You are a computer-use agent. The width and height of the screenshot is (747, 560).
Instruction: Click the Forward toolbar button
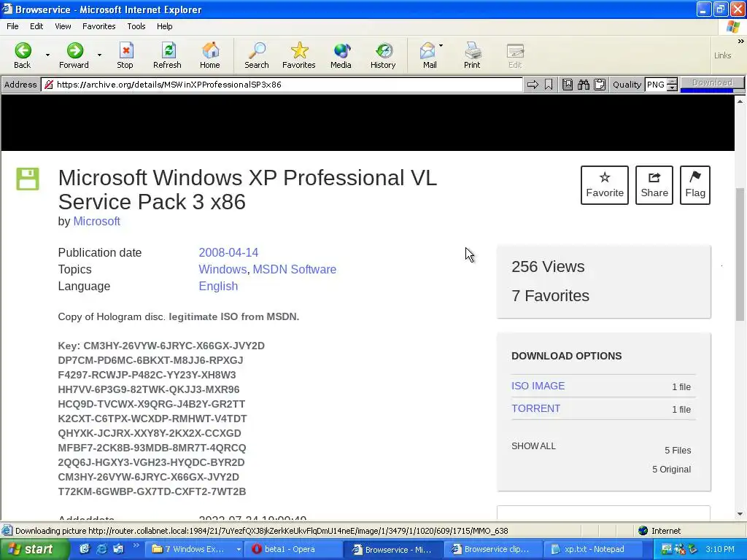tap(74, 55)
